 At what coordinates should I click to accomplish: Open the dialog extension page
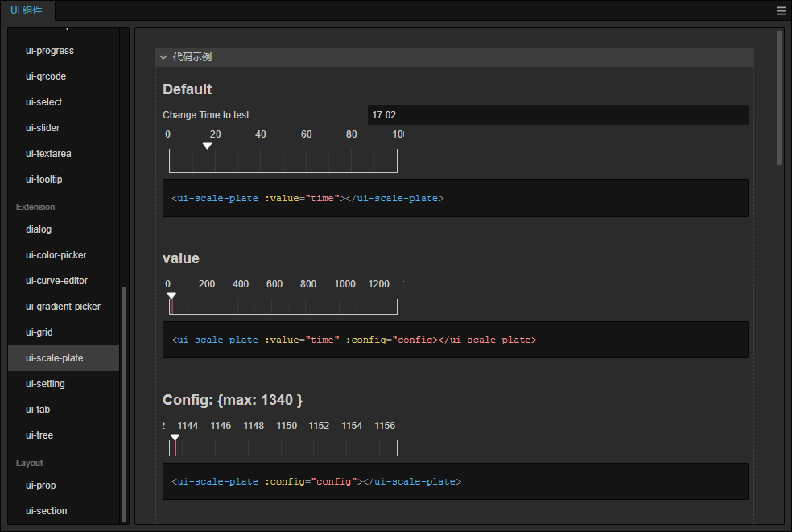(39, 229)
